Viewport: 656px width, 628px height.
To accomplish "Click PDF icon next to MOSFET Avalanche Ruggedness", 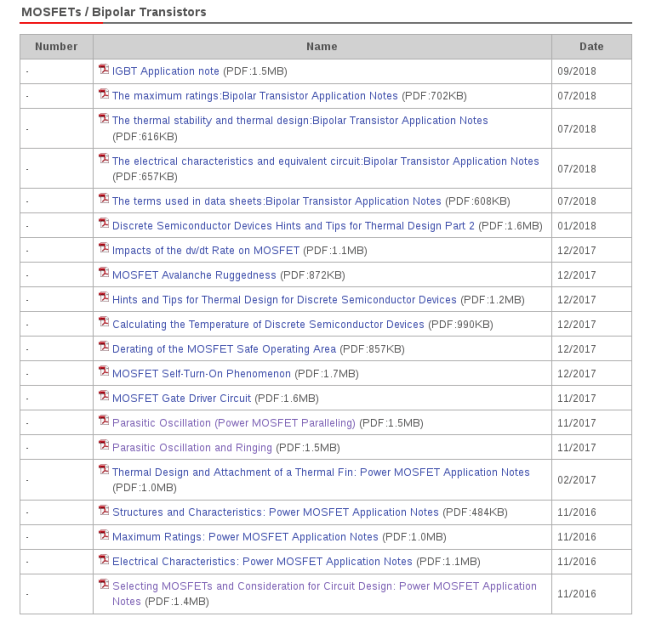I will (104, 272).
